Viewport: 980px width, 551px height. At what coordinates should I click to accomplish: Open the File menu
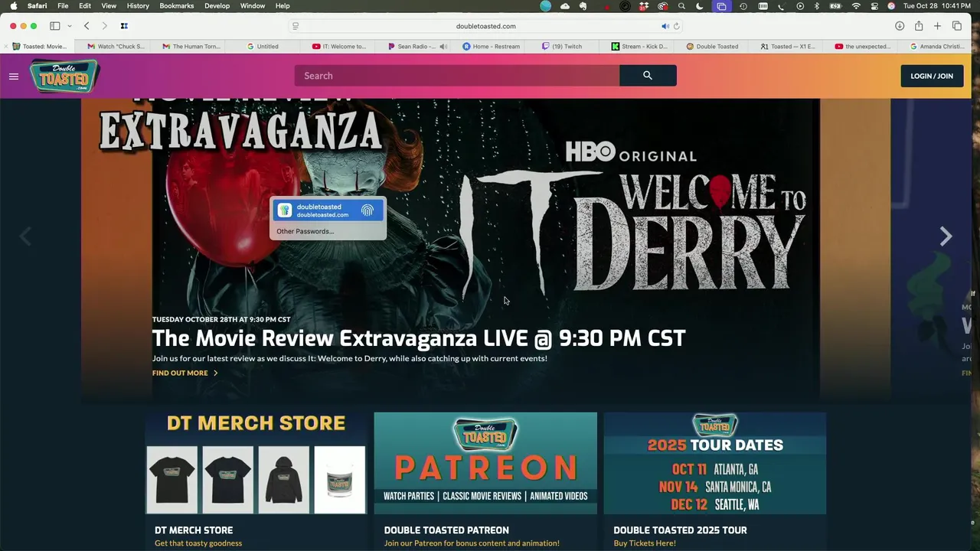63,6
